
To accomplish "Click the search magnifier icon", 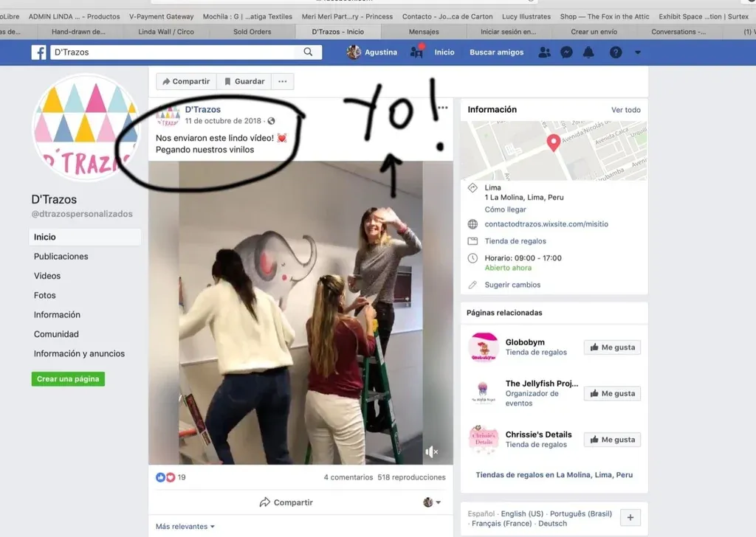I will (308, 52).
